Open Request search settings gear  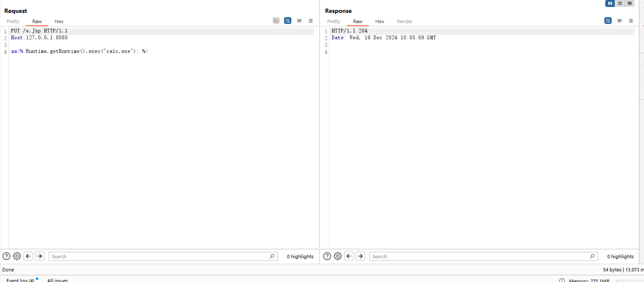[x=17, y=256]
